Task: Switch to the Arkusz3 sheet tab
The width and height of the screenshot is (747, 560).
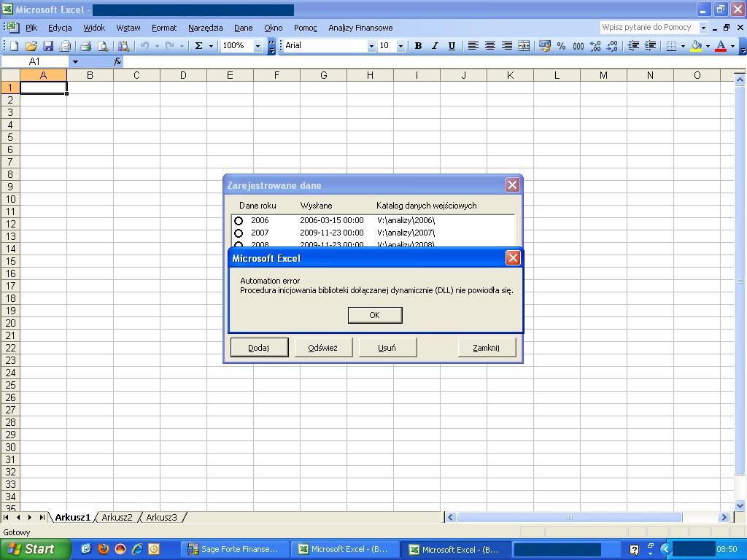Action: point(161,517)
